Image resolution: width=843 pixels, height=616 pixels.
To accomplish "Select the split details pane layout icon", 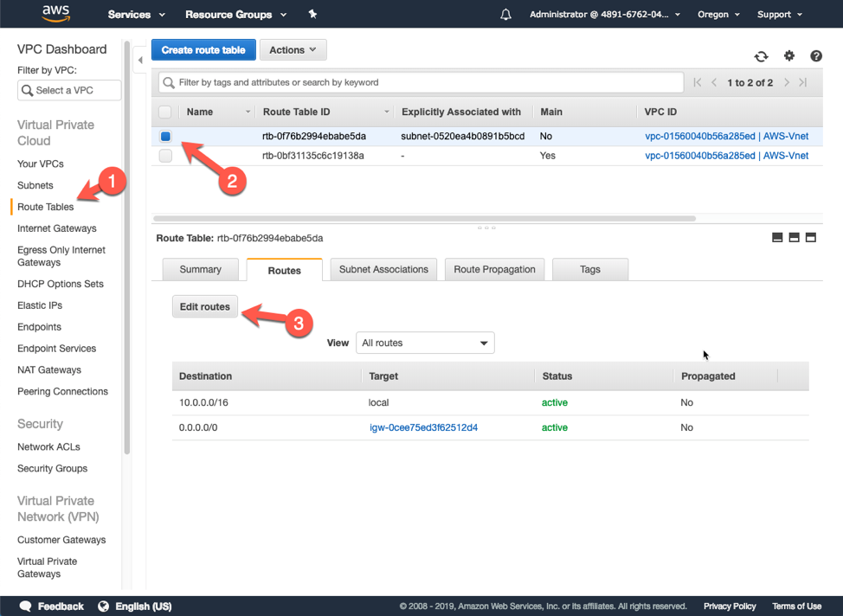I will point(794,238).
